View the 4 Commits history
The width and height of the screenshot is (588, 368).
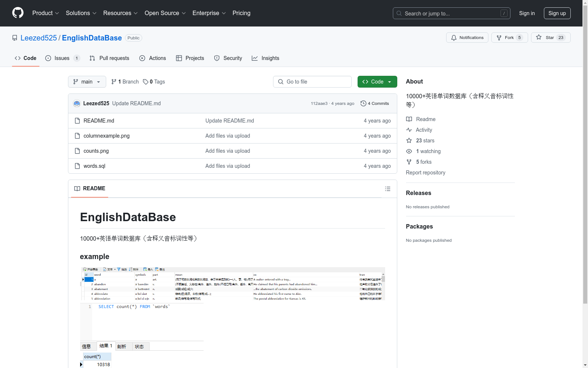(375, 103)
